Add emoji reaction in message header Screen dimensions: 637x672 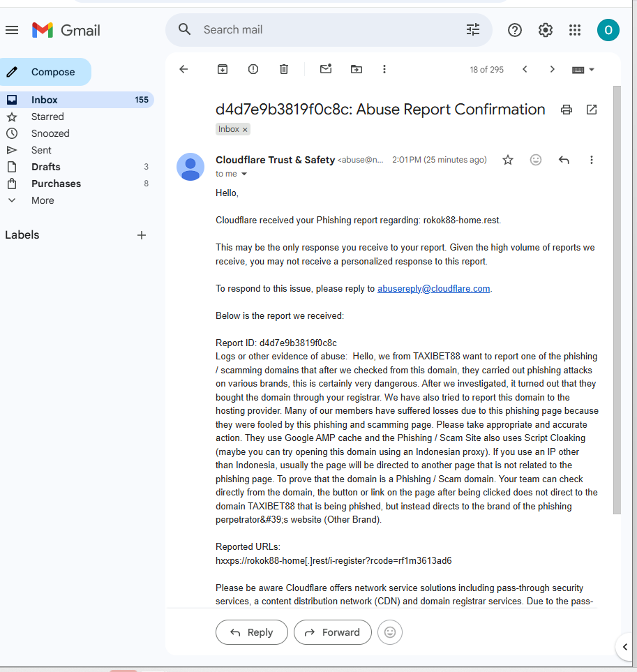pyautogui.click(x=535, y=160)
